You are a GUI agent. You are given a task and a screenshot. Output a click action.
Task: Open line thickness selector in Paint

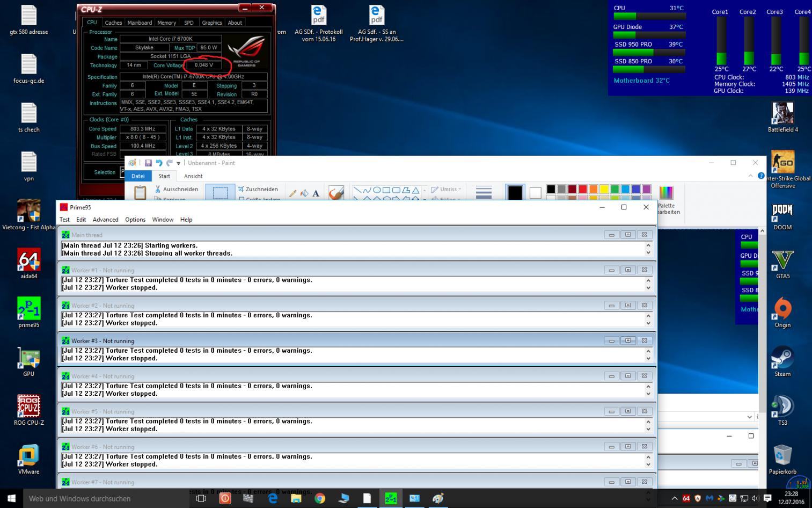pyautogui.click(x=484, y=192)
